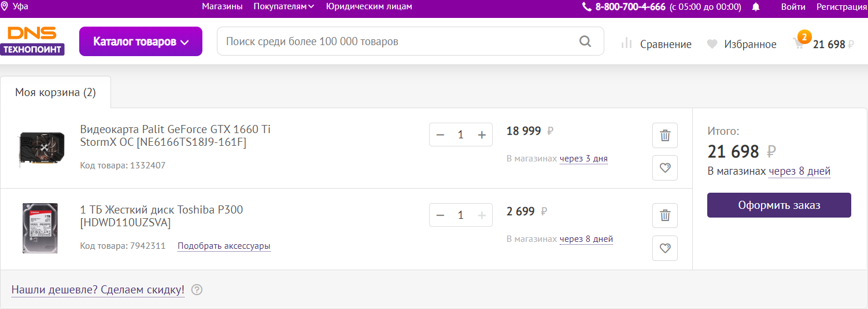
Task: Decrease quantity of Toshiba P300 hard drive
Action: coord(440,215)
